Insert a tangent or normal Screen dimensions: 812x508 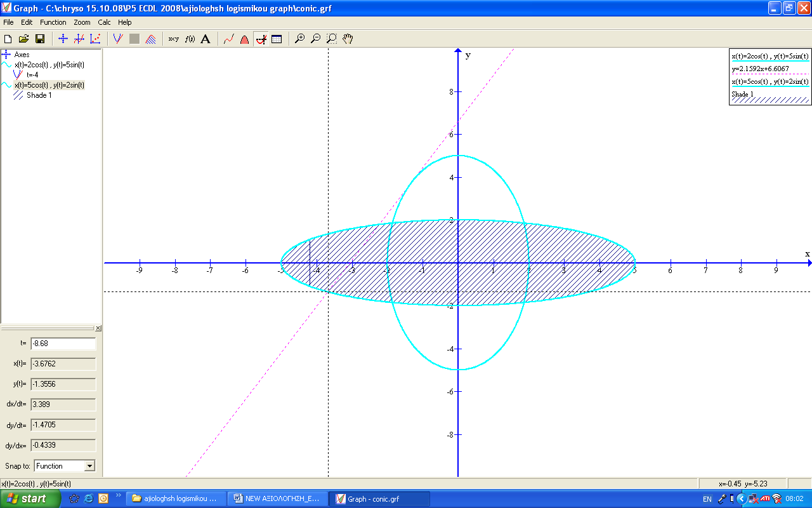pyautogui.click(x=118, y=39)
